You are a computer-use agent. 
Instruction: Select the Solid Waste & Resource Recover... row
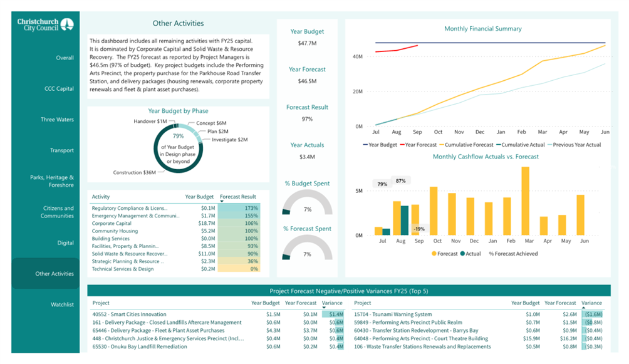[x=175, y=254]
